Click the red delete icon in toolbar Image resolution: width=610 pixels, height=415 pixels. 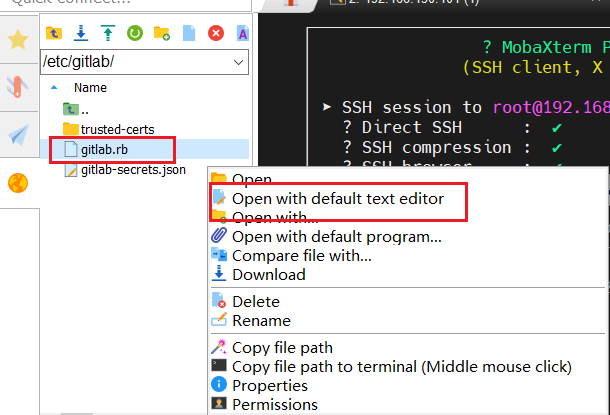tap(216, 34)
